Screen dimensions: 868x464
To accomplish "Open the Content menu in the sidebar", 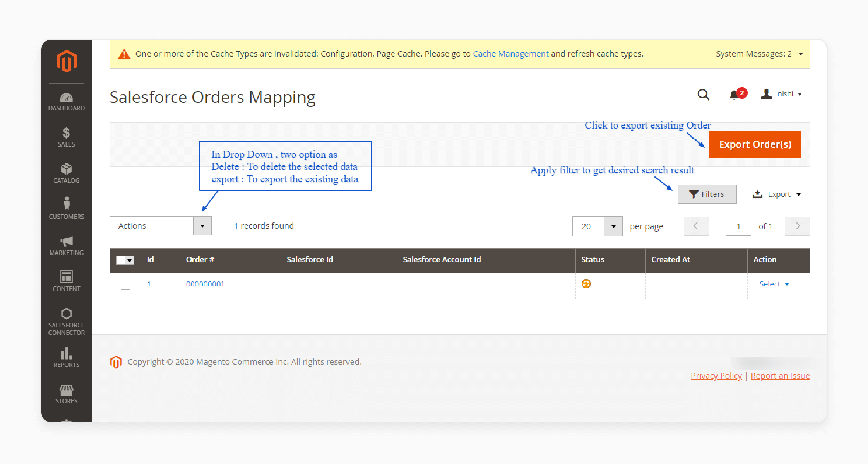I will (66, 281).
